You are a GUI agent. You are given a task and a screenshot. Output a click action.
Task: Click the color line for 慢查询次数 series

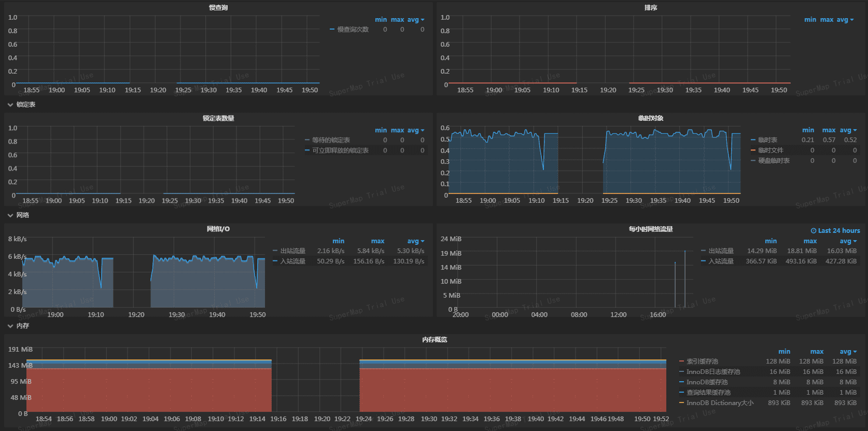[x=332, y=30]
